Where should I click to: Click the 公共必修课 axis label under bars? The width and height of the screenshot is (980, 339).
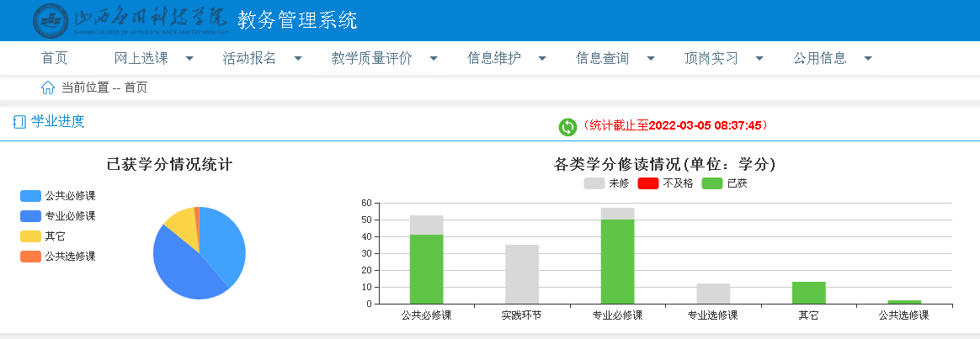click(x=426, y=315)
